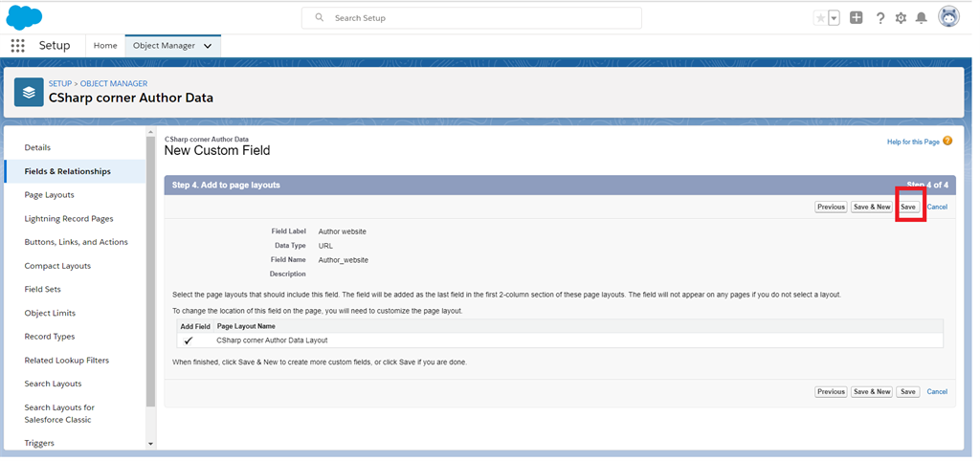Click the Add Field column header
Viewport: 980px width, 461px height.
point(195,326)
